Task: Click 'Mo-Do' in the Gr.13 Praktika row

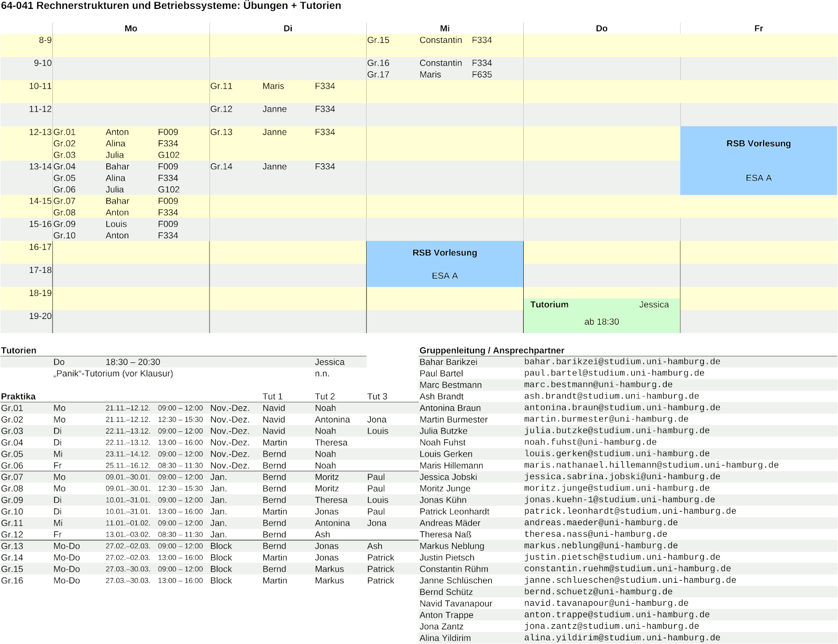Action: tap(67, 547)
